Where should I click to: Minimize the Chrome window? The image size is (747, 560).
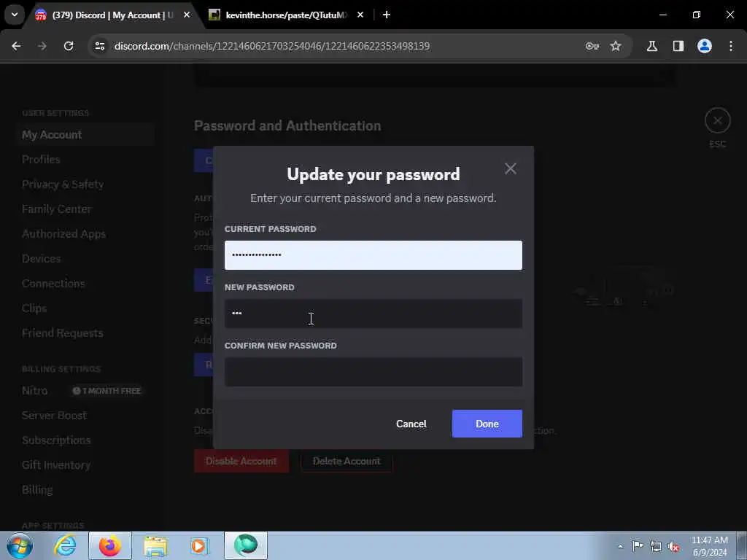(662, 15)
